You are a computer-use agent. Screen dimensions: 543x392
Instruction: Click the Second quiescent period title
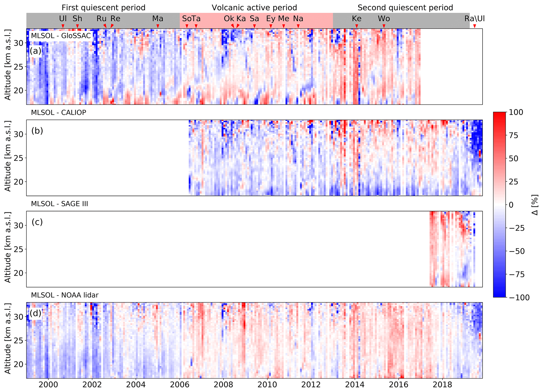[405, 8]
